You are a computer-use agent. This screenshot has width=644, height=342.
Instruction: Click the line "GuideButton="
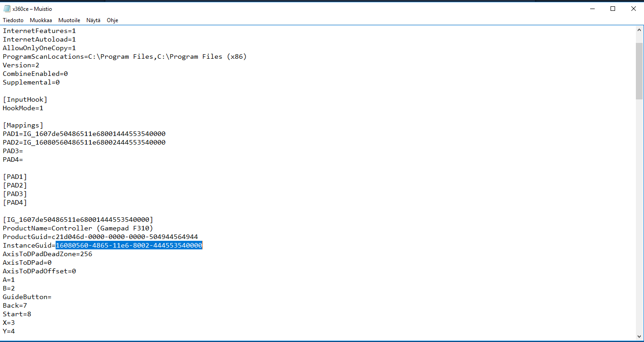coord(27,297)
